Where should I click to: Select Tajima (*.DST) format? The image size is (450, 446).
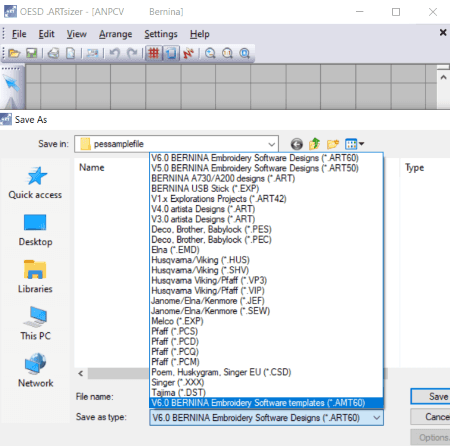pyautogui.click(x=266, y=393)
